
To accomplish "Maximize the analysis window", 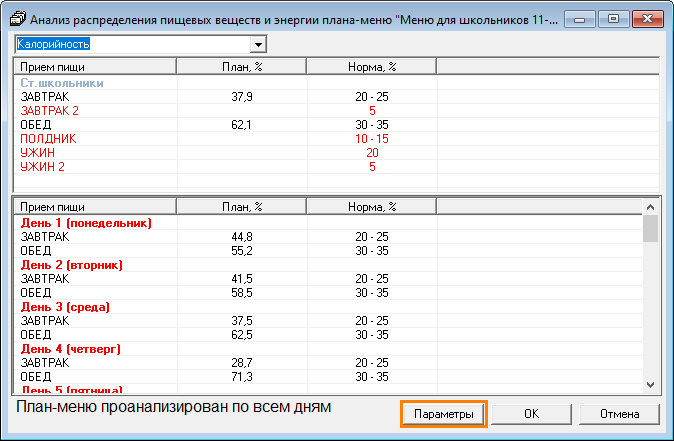I will coord(612,18).
